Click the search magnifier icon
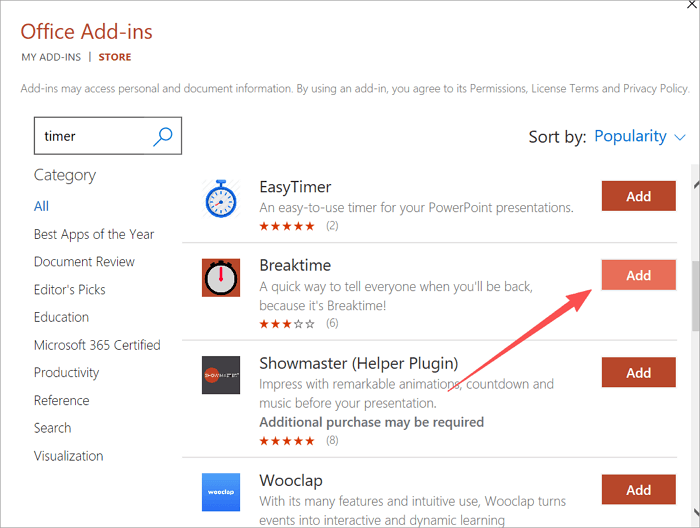 click(x=163, y=137)
